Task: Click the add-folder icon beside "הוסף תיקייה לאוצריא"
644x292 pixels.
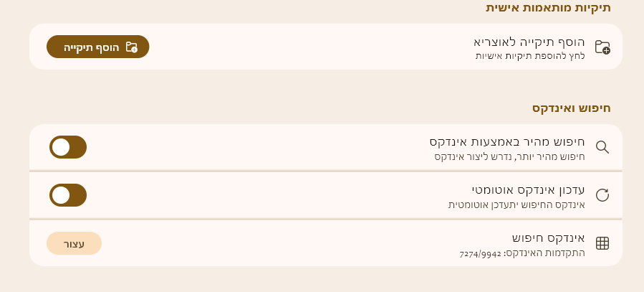Action: point(602,47)
